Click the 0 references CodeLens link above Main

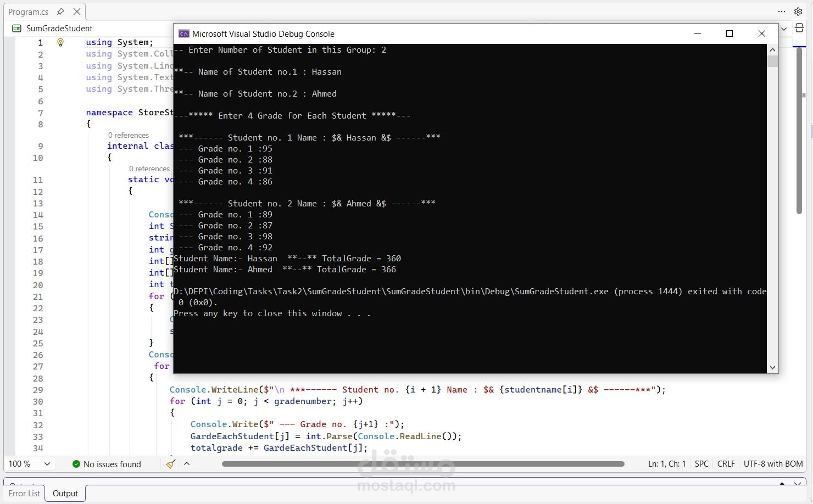(149, 169)
